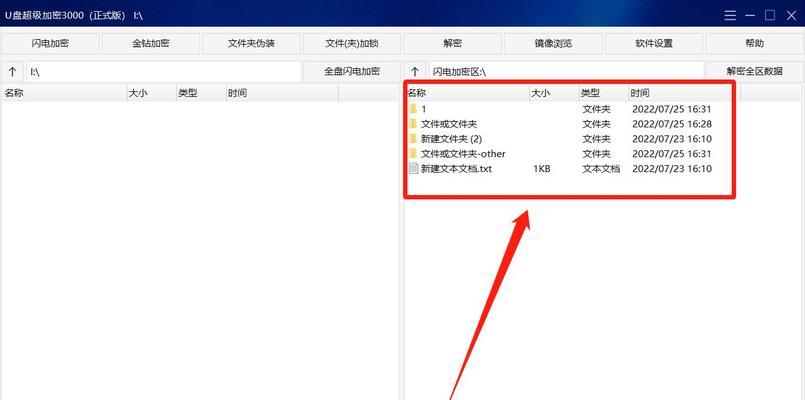
Task: Sort left panel by 大小 column
Action: [151, 93]
